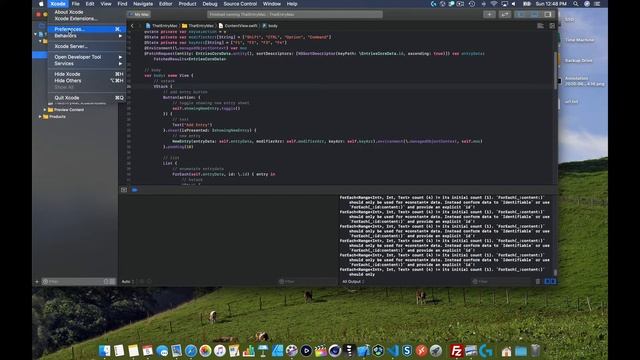Open Finder from the Dock

[104, 351]
